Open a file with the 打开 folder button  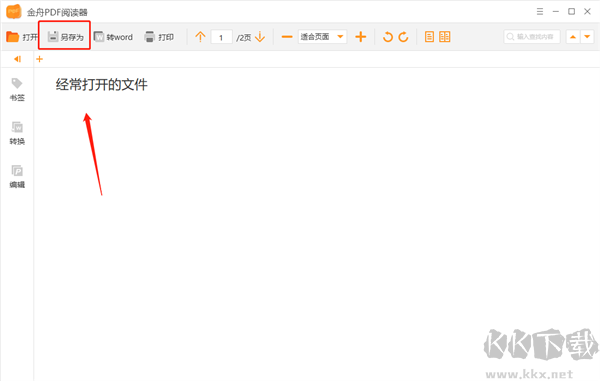pos(22,37)
